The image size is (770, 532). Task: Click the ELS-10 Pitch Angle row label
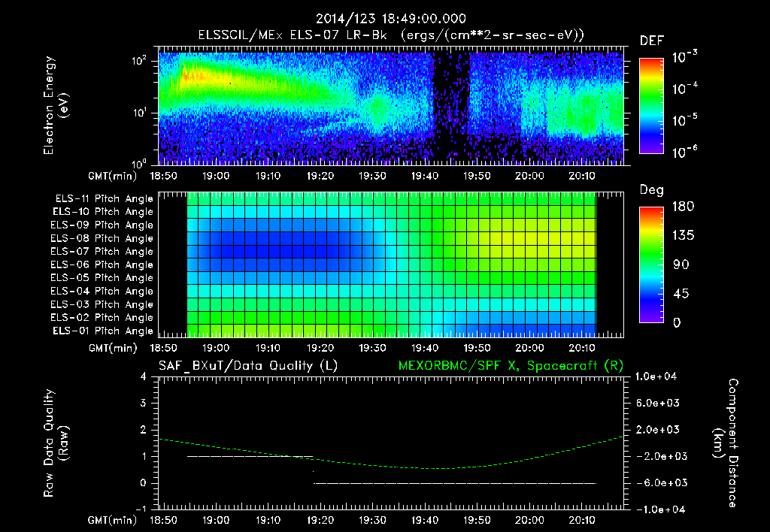tap(103, 212)
